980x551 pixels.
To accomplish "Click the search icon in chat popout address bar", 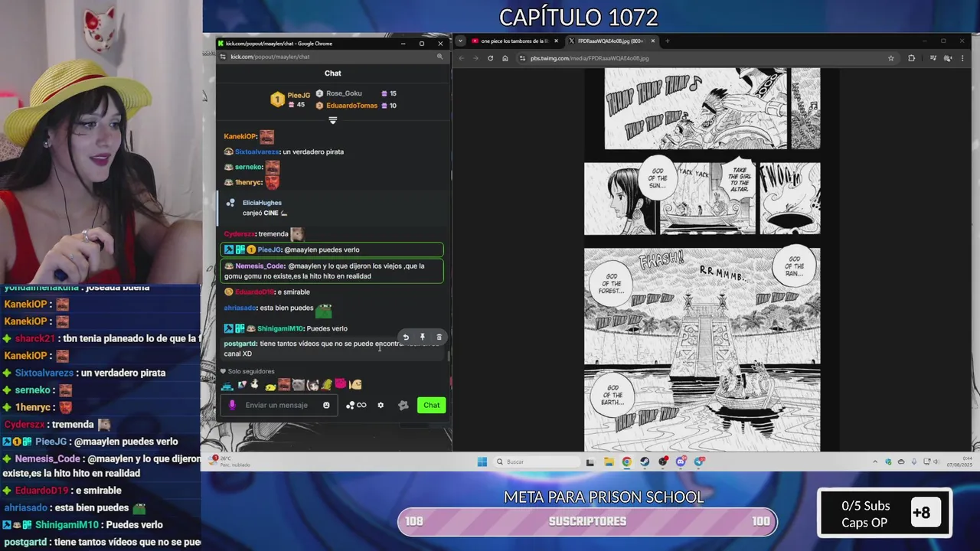I will coord(440,57).
